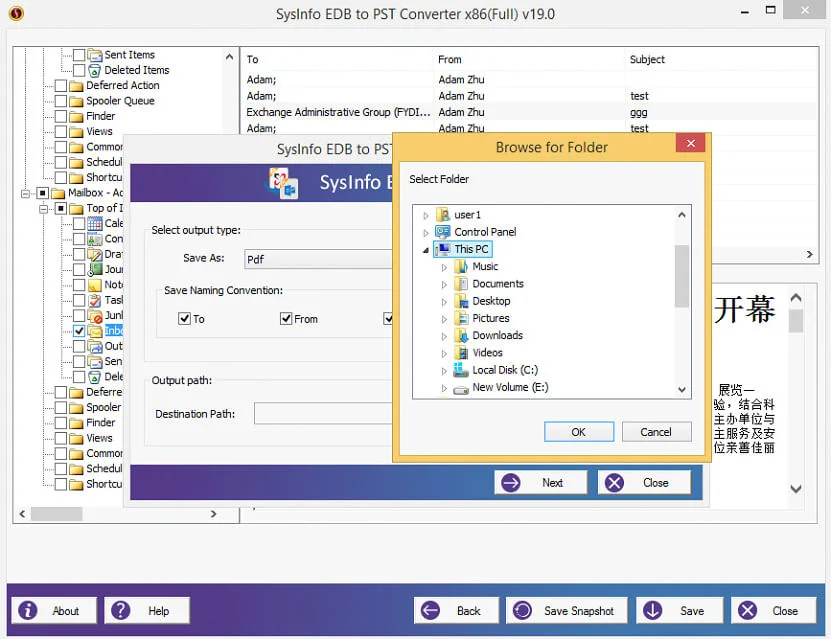Click the Browse dialog vertical scrollbar thumb

click(x=682, y=276)
